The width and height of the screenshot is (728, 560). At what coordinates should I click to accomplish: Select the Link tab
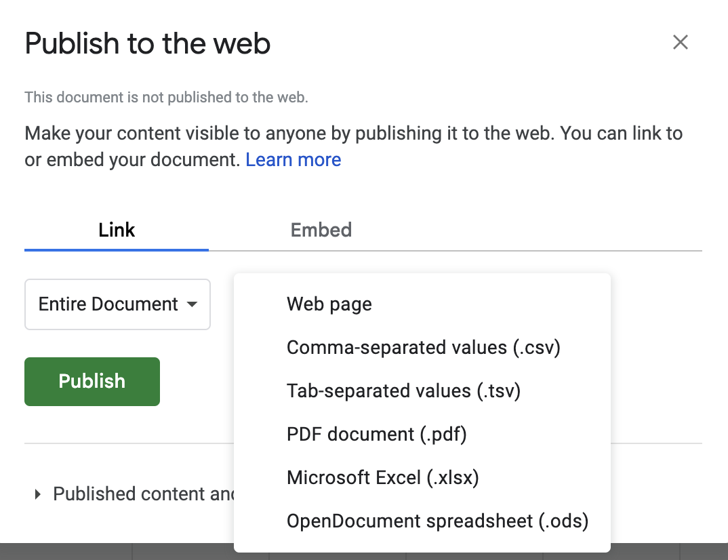point(117,230)
